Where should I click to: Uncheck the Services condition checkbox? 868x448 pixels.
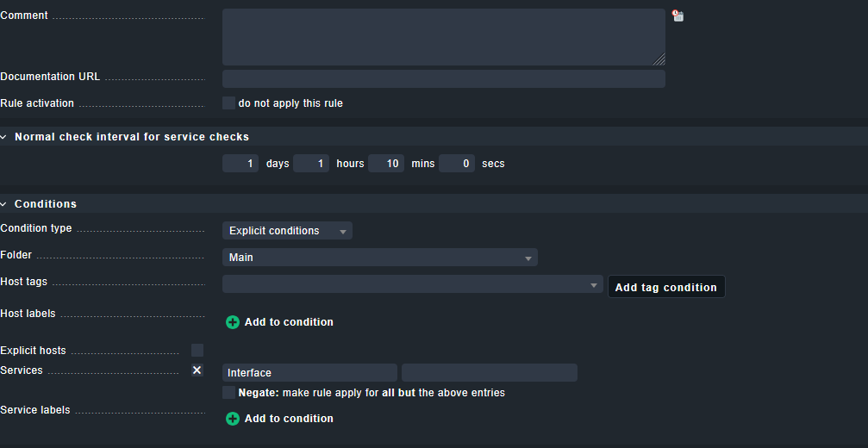pos(197,370)
